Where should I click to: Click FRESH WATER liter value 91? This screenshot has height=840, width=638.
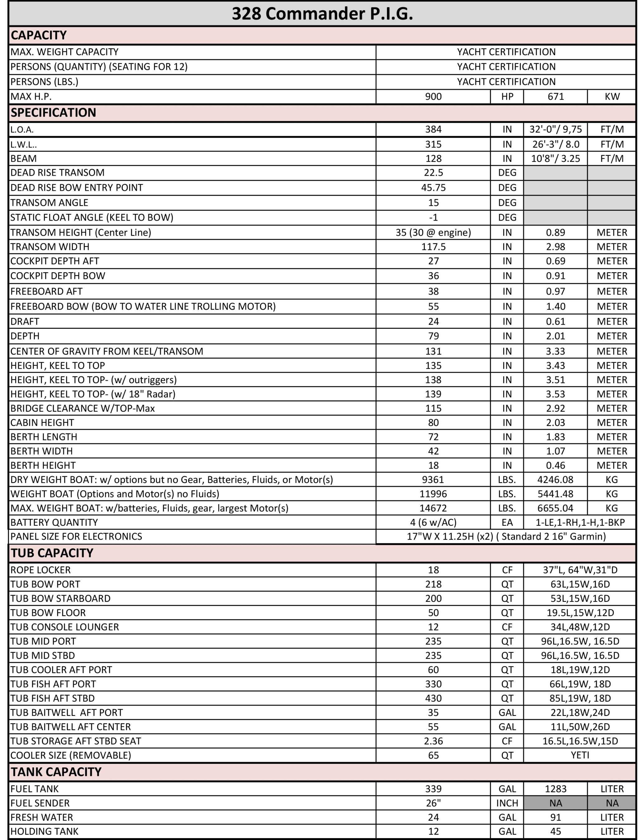click(555, 818)
